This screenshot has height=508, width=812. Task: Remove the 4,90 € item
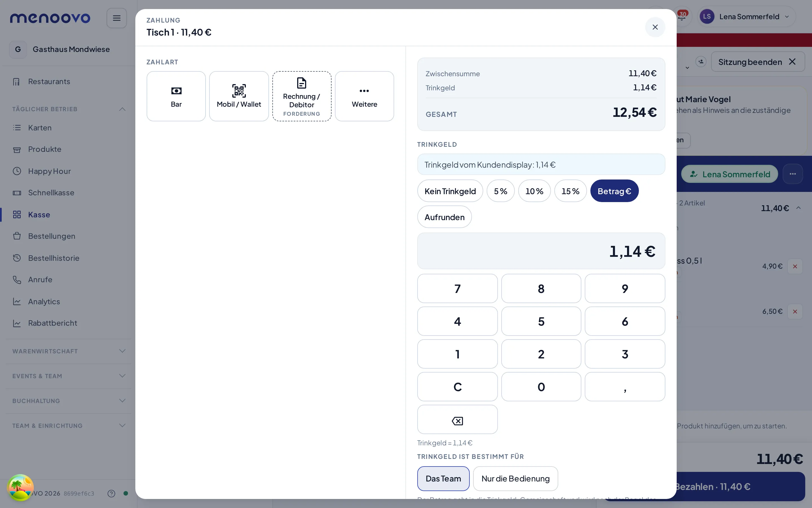pos(795,266)
